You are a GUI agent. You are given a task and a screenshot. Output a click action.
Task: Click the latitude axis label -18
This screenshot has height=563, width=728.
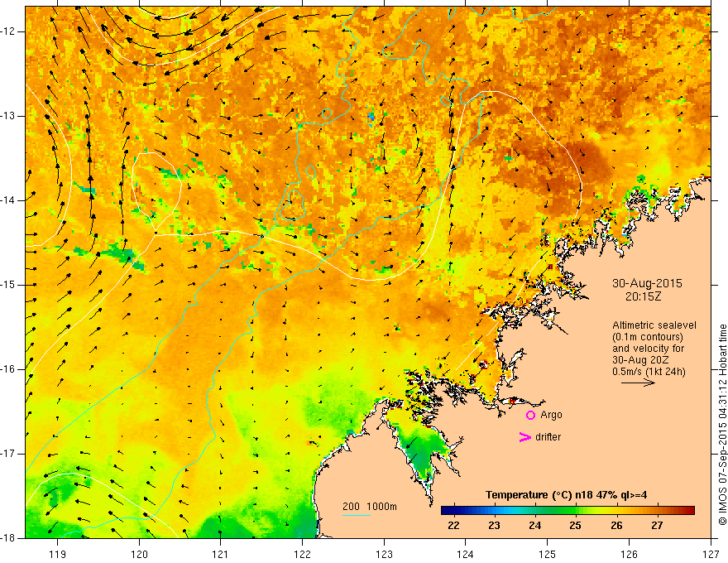coord(8,538)
